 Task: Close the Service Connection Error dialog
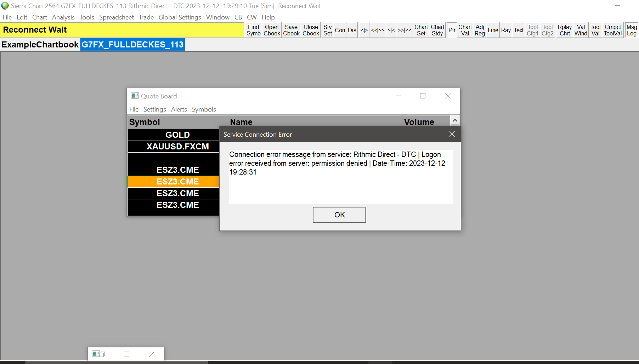(452, 134)
